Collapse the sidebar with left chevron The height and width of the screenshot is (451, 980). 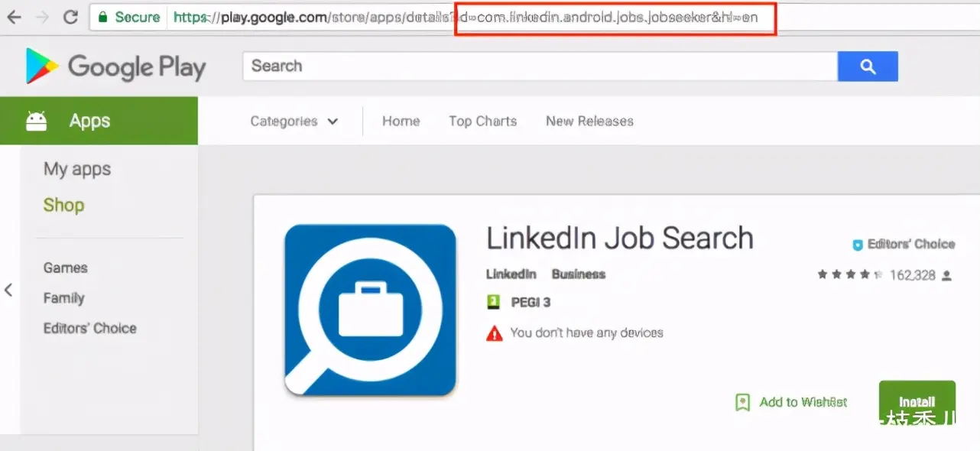coord(8,290)
